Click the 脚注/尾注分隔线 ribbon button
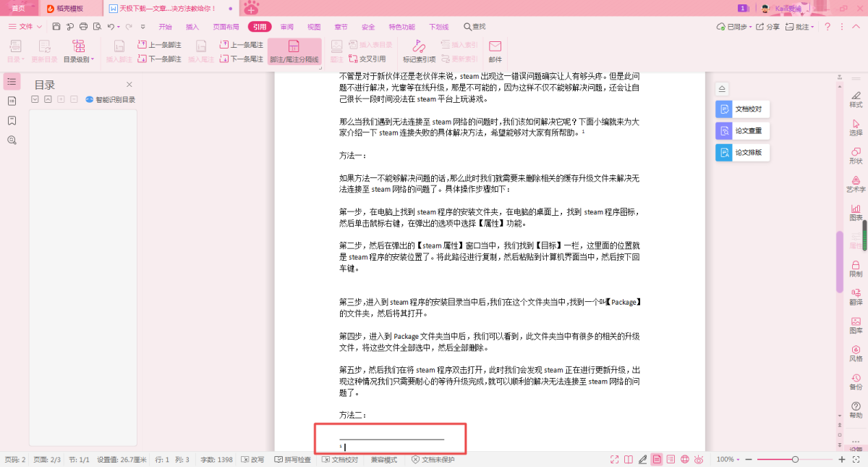Screen dimensions: 868x467 [294, 51]
